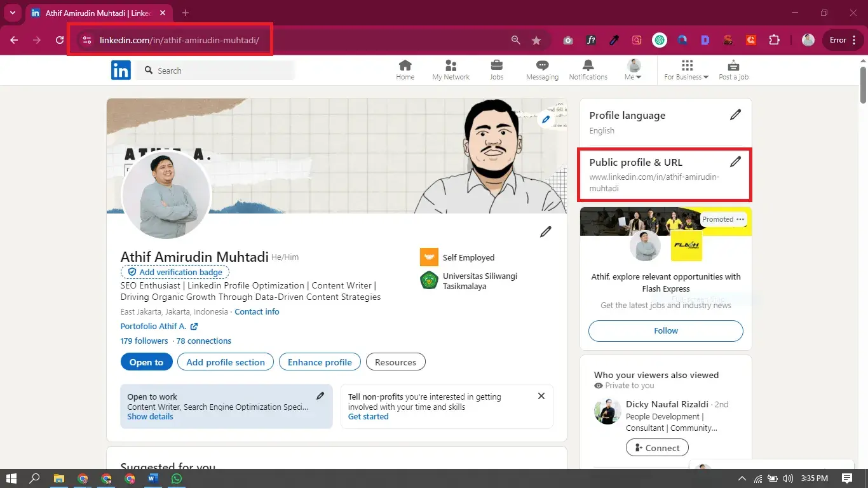Open the profile photo of Athif
868x488 pixels.
[166, 194]
